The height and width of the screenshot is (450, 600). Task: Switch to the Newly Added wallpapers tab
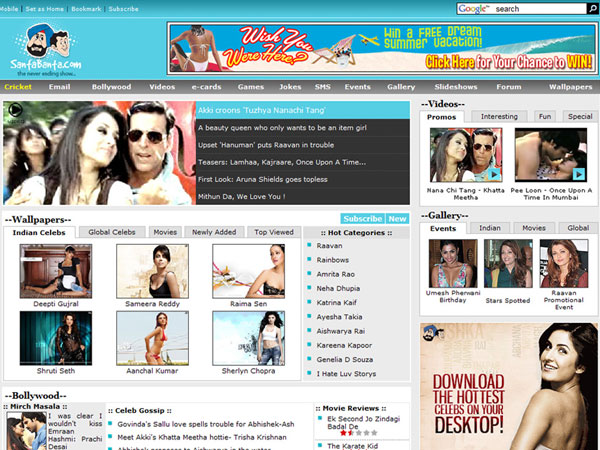[x=214, y=232]
